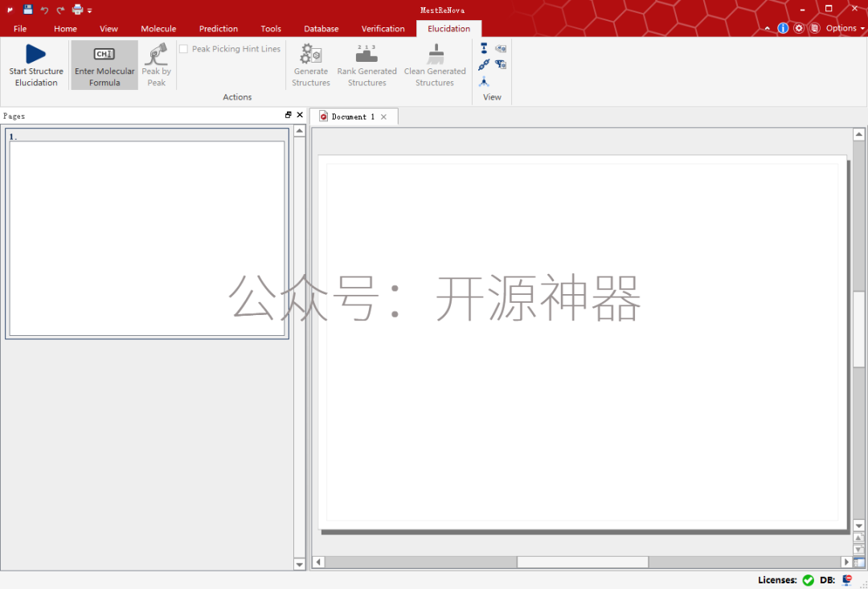Click the molecule node icon in View group
The width and height of the screenshot is (868, 589).
click(x=484, y=82)
